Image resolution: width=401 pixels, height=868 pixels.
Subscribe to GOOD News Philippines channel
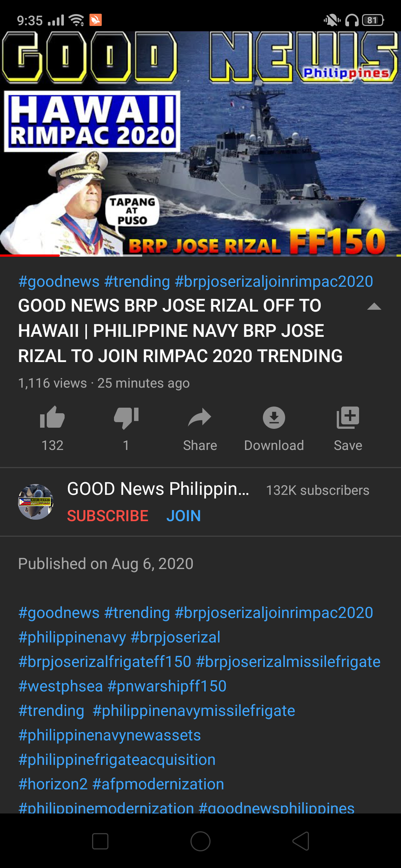coord(108,516)
